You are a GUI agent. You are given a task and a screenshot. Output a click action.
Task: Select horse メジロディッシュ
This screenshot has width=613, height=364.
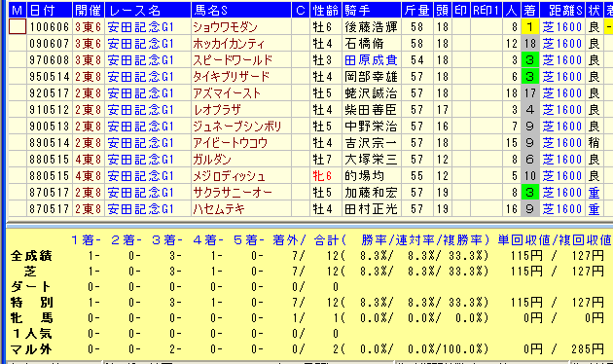tap(230, 176)
